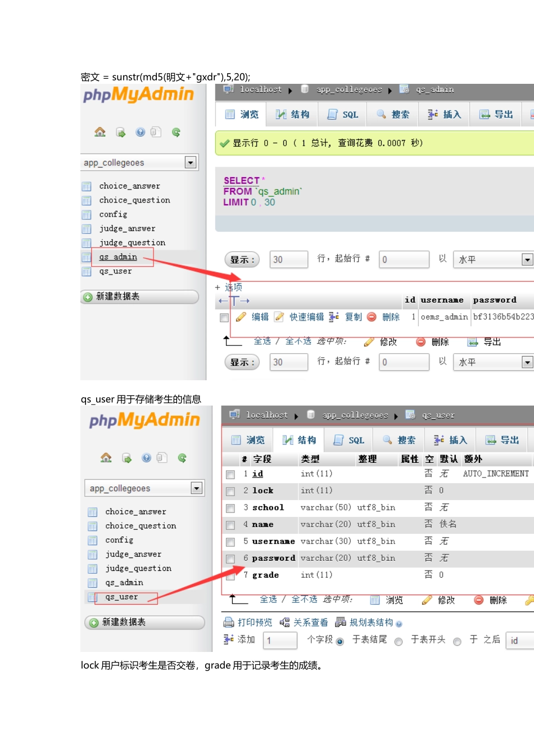The height and width of the screenshot is (756, 534).
Task: Click the upper 新建数据表 button
Action: coord(140,296)
